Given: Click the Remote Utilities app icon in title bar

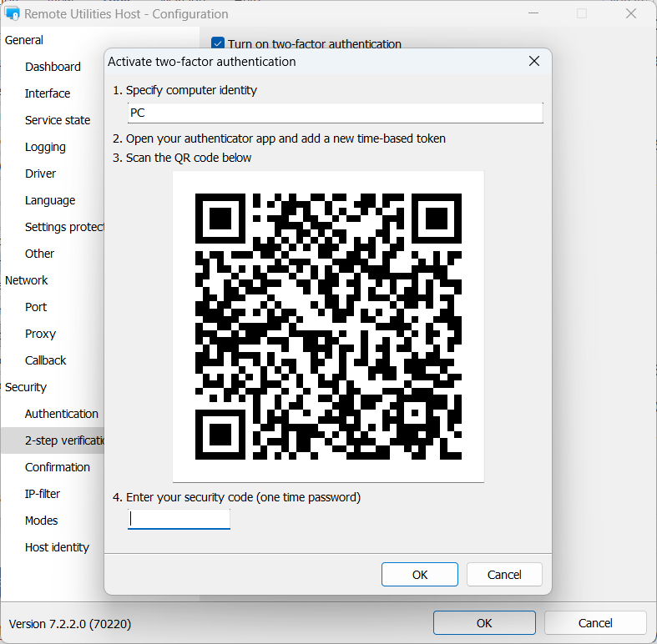Looking at the screenshot, I should pyautogui.click(x=13, y=14).
